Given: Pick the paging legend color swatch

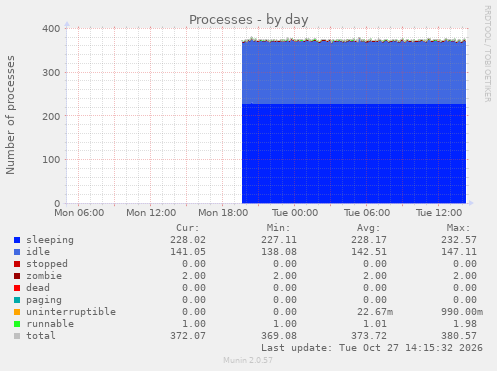Looking at the screenshot, I should tap(17, 300).
